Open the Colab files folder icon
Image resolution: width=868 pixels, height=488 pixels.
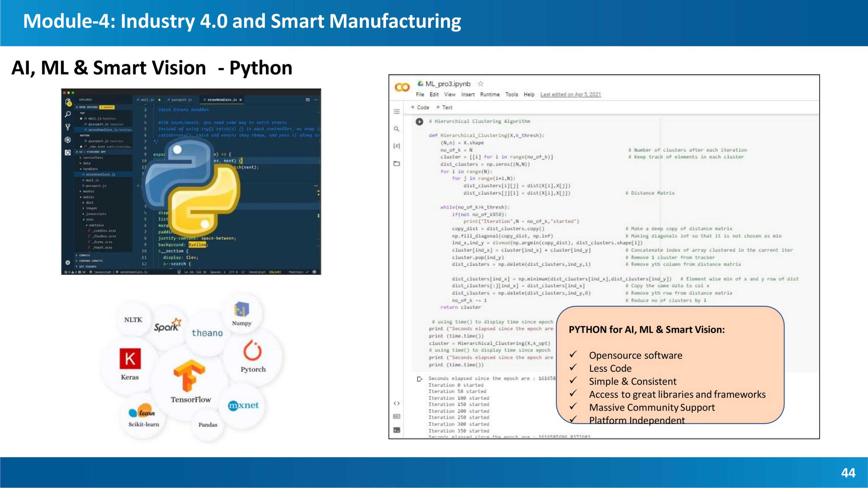397,164
